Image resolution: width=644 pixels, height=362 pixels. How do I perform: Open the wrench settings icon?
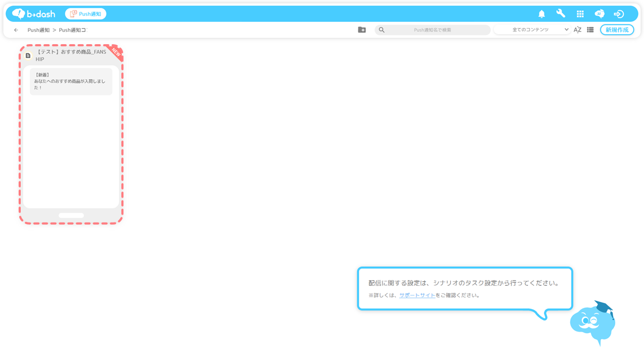(x=560, y=14)
